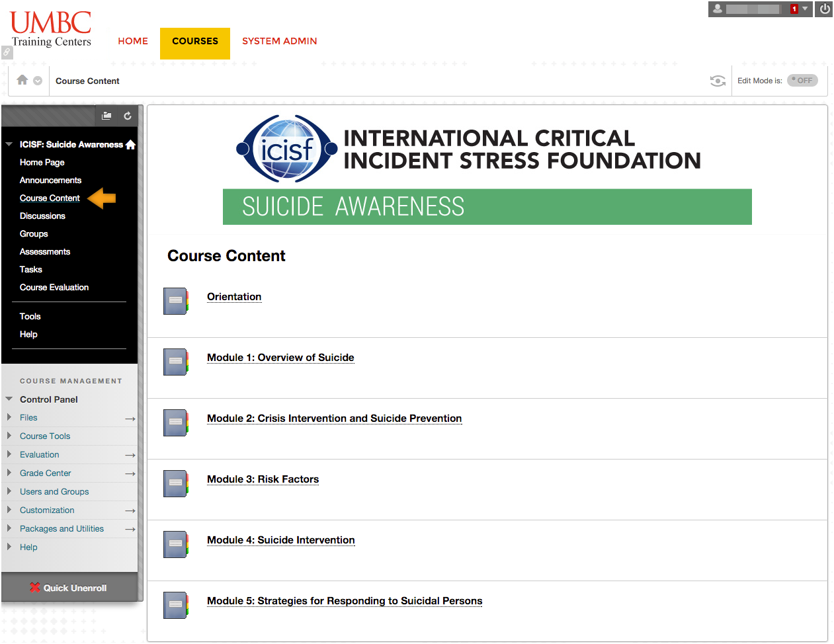Click the home icon in breadcrumb bar
This screenshot has width=834, height=644.
[x=22, y=80]
